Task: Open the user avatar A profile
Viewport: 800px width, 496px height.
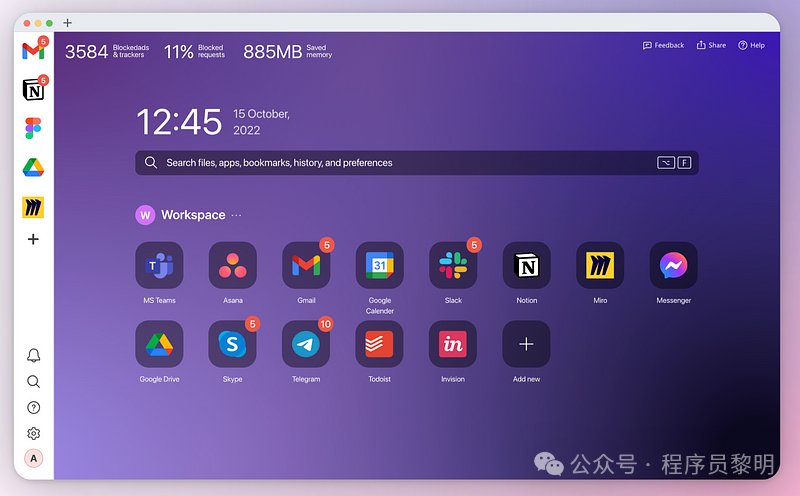Action: (33, 458)
